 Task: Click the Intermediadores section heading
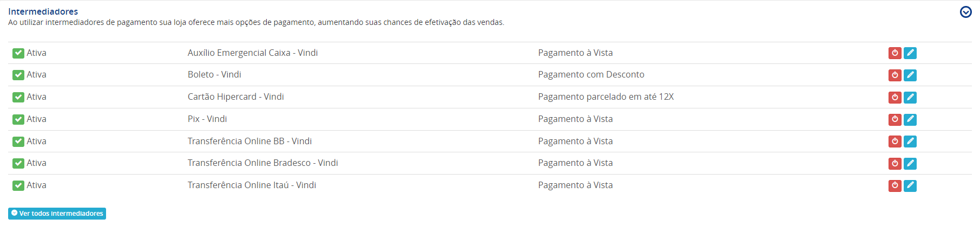43,11
